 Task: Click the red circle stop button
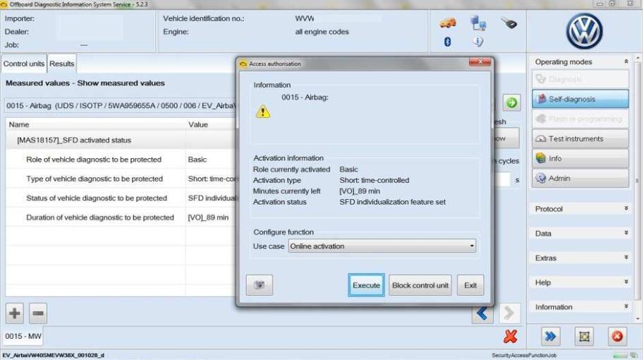617,337
